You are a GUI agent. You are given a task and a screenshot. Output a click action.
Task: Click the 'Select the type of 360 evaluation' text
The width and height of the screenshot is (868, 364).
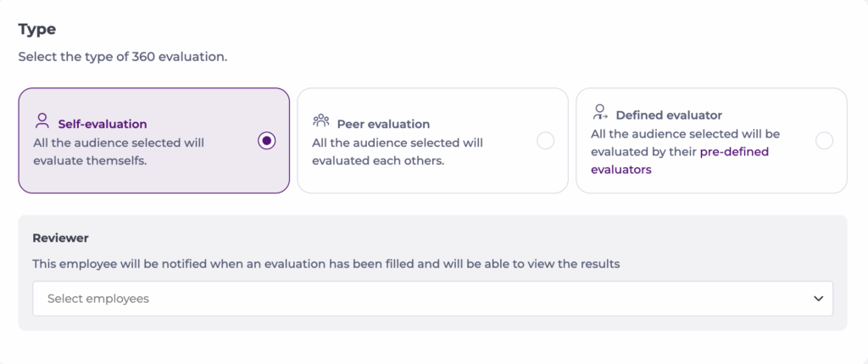(x=123, y=58)
